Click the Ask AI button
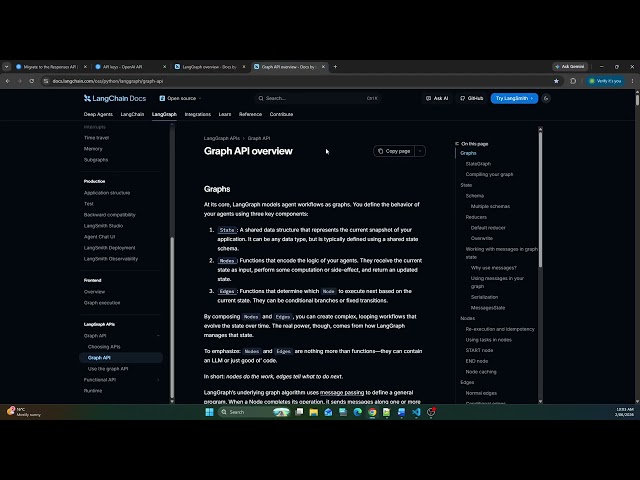 [437, 98]
